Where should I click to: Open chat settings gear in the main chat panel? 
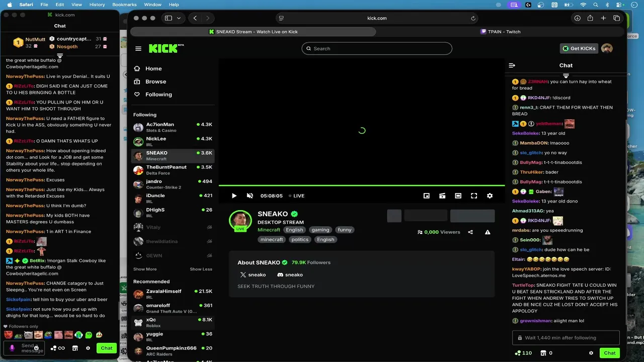click(x=591, y=353)
